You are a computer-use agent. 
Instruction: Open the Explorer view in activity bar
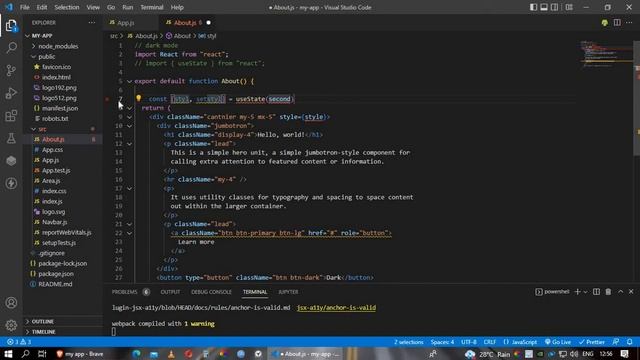pyautogui.click(x=11, y=26)
